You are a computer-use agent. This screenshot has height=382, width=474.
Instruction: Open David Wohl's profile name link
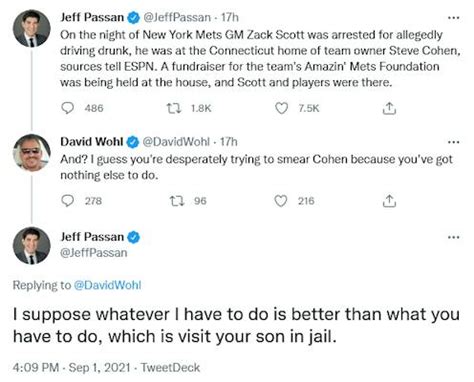click(92, 142)
